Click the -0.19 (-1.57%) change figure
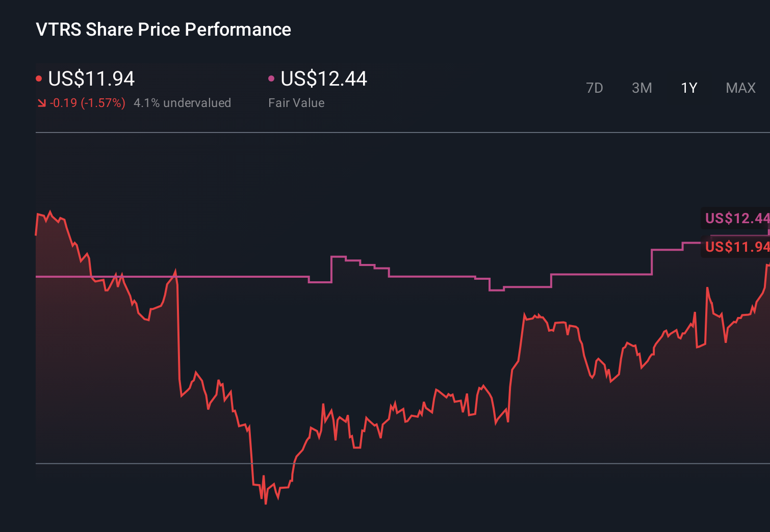 pos(87,102)
